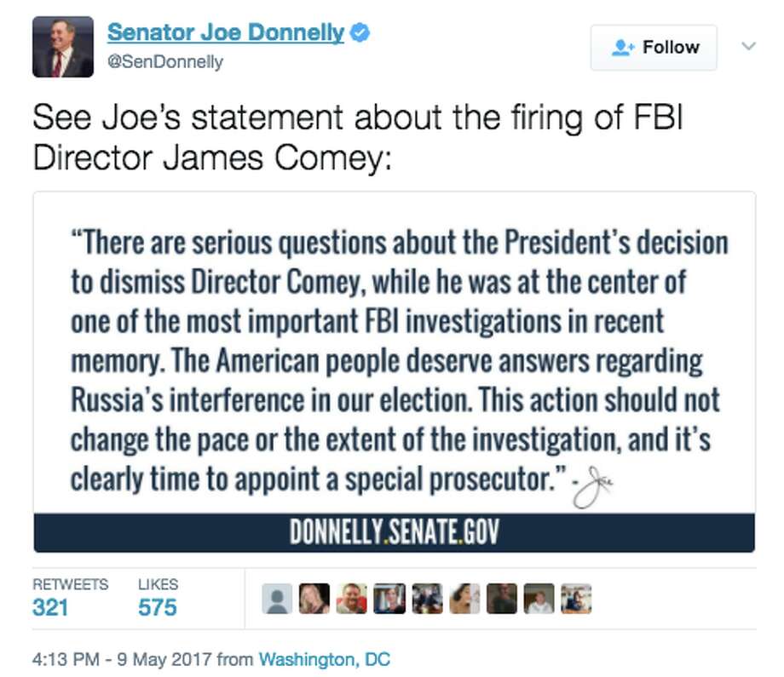The height and width of the screenshot is (677, 784).
Task: Open the sixth liker avatar, the woman in profile
Action: point(464,599)
